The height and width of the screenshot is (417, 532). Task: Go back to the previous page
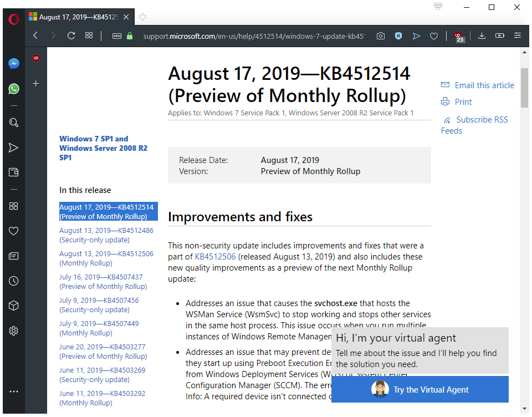[35, 35]
